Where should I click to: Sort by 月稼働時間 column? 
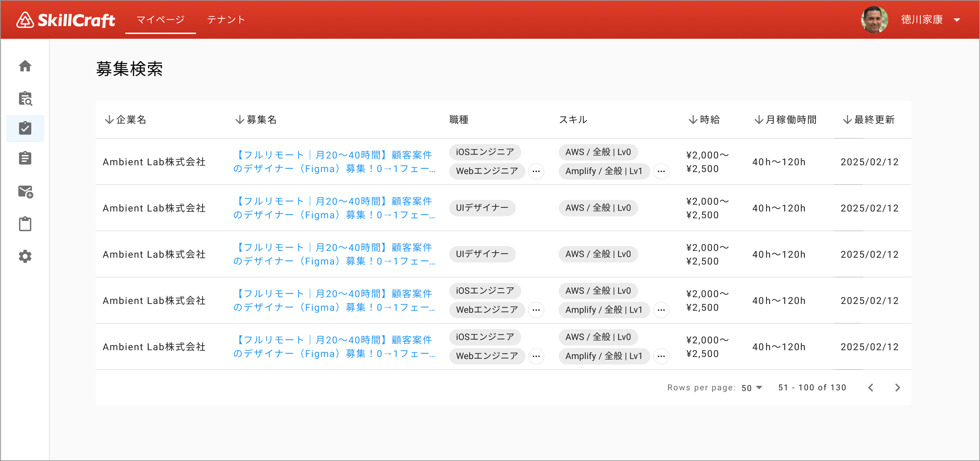point(786,120)
